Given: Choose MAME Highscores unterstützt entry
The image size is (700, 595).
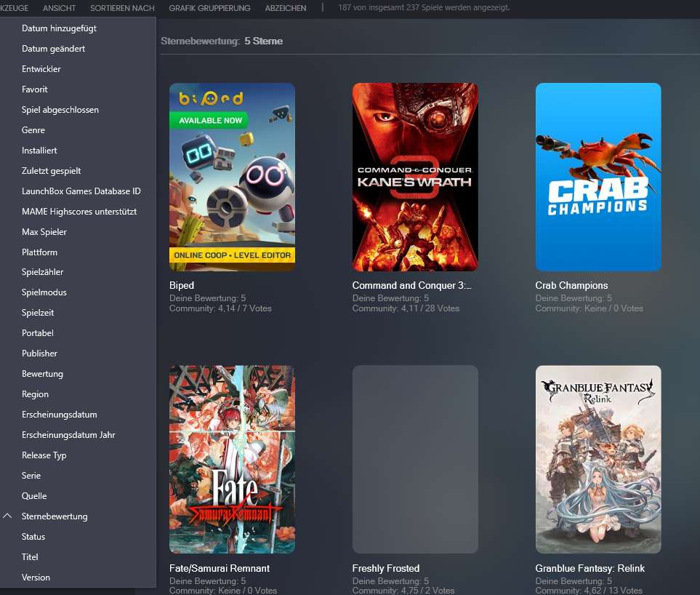Looking at the screenshot, I should click(78, 212).
